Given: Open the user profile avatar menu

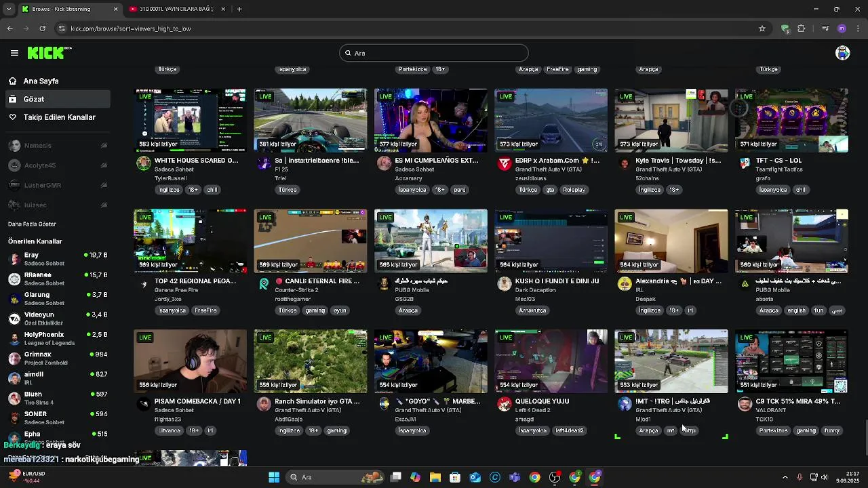Looking at the screenshot, I should (843, 53).
